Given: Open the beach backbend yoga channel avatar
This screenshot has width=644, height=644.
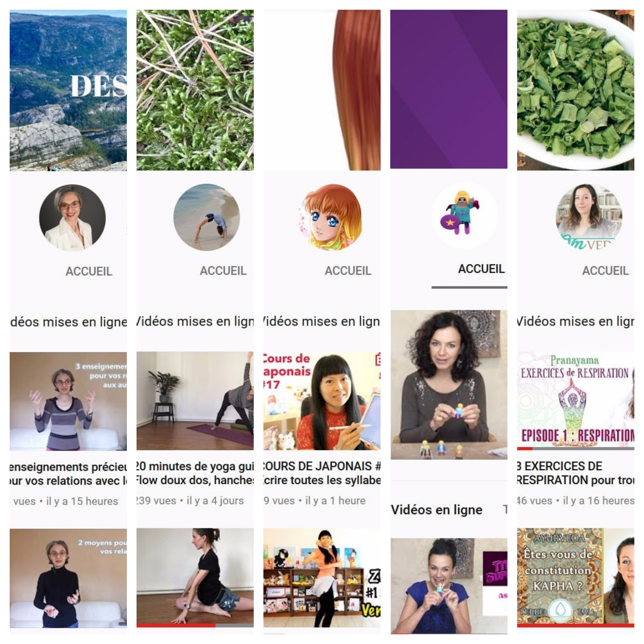Looking at the screenshot, I should (x=207, y=217).
